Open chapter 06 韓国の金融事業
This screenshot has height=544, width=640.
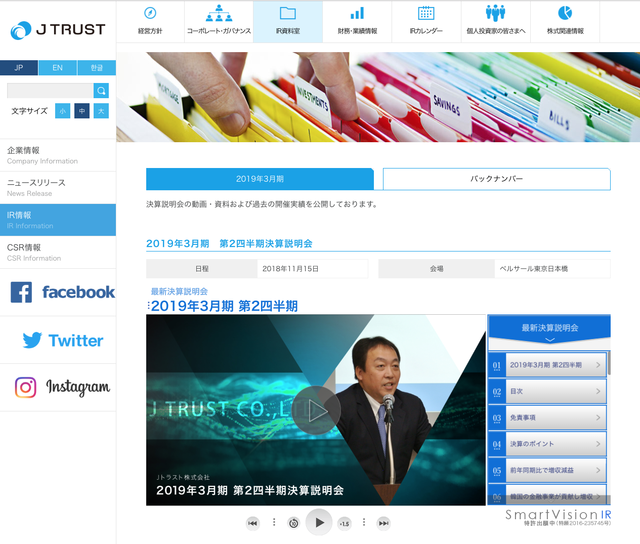point(547,495)
